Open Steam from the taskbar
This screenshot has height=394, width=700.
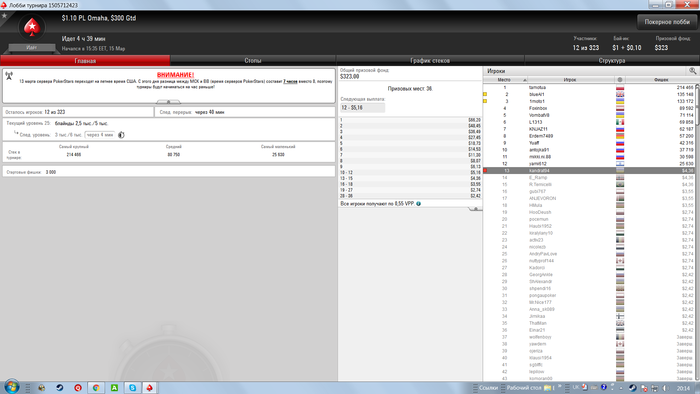pyautogui.click(x=59, y=388)
